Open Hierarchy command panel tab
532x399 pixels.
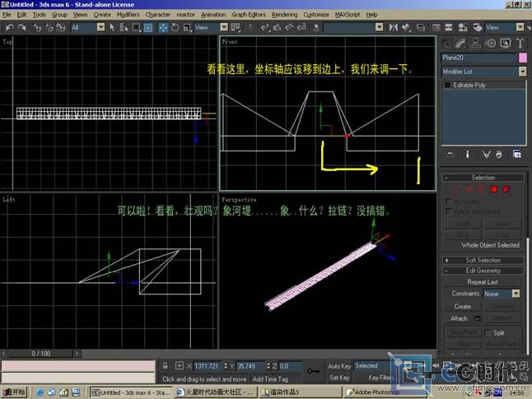476,44
